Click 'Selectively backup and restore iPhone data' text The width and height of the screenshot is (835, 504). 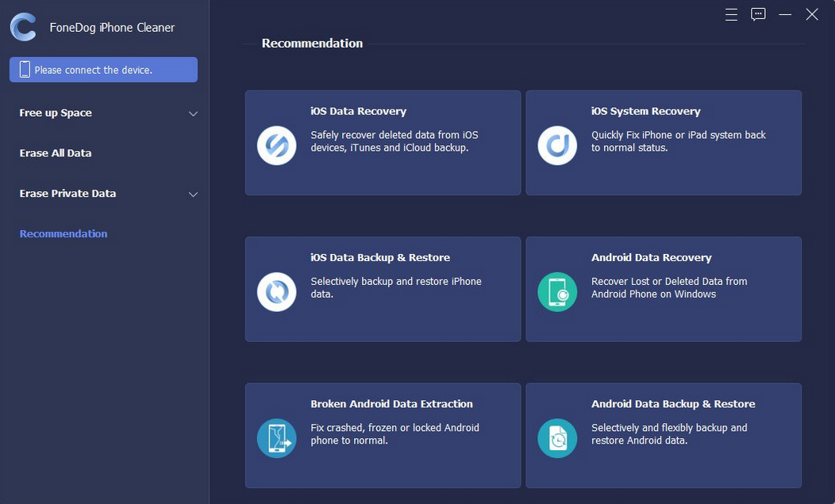[396, 287]
